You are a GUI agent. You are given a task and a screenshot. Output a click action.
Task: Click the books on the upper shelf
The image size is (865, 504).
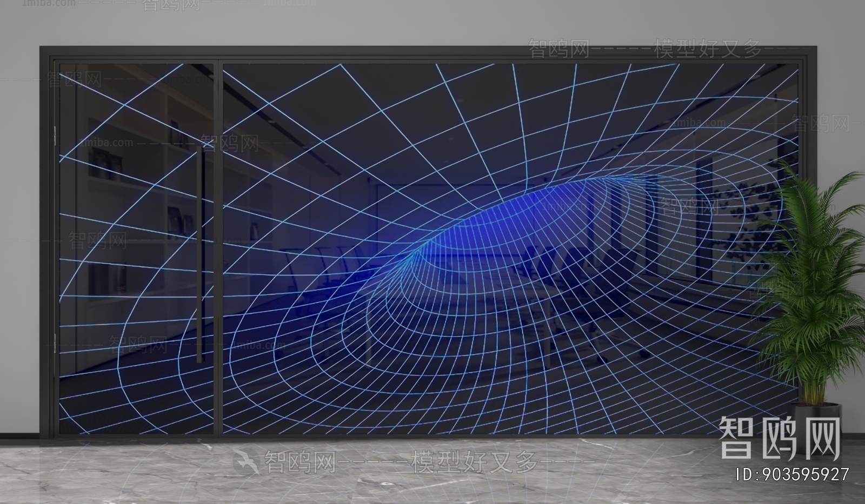(100, 162)
